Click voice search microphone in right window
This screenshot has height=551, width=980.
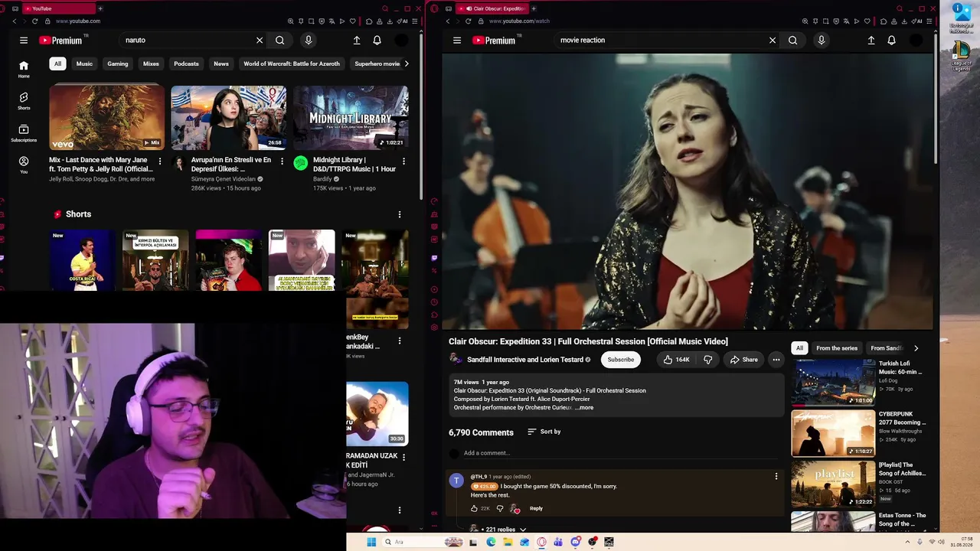[x=822, y=41]
